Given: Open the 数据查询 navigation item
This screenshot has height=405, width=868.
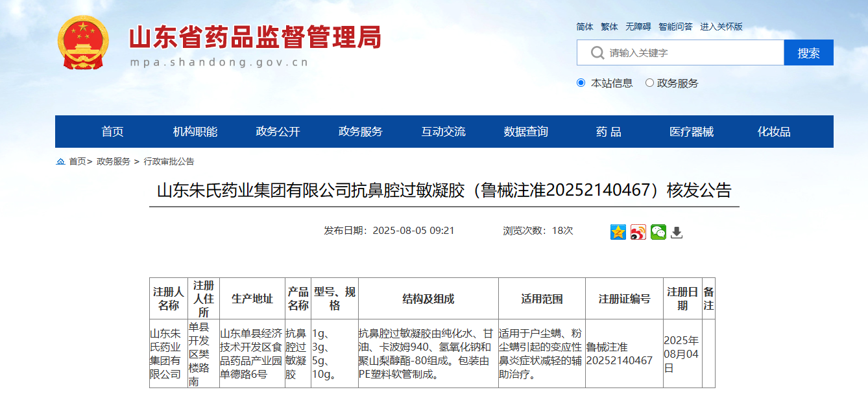Looking at the screenshot, I should coord(525,132).
